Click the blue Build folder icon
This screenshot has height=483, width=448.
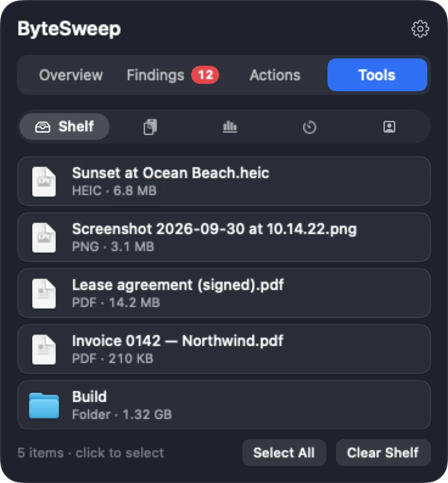(44, 406)
